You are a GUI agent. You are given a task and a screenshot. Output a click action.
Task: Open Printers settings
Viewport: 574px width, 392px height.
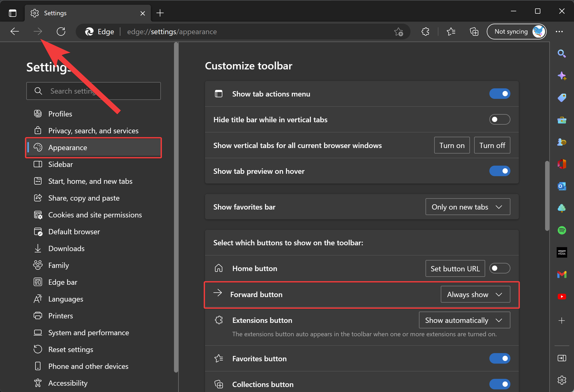[x=93, y=316]
